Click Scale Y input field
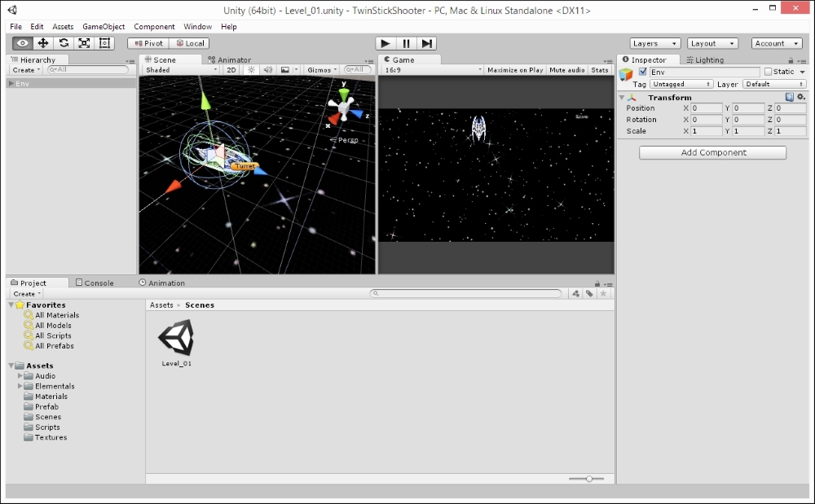Screen dimensions: 815x504 pos(748,131)
